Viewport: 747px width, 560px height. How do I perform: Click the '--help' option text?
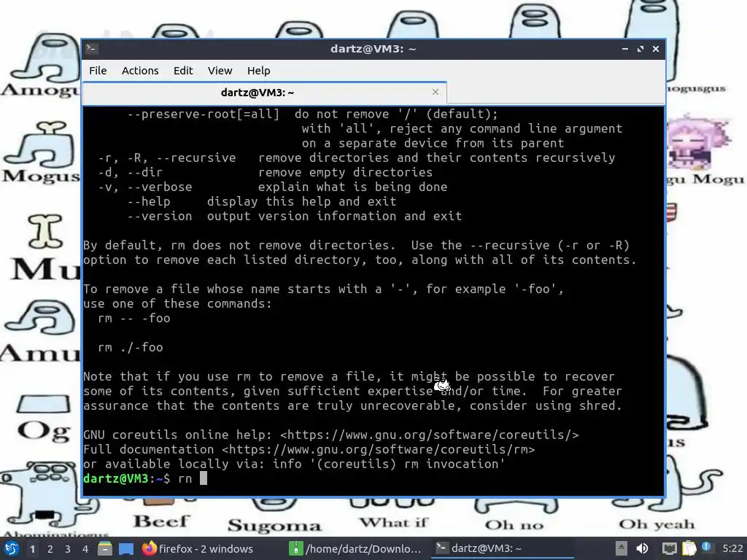(149, 201)
